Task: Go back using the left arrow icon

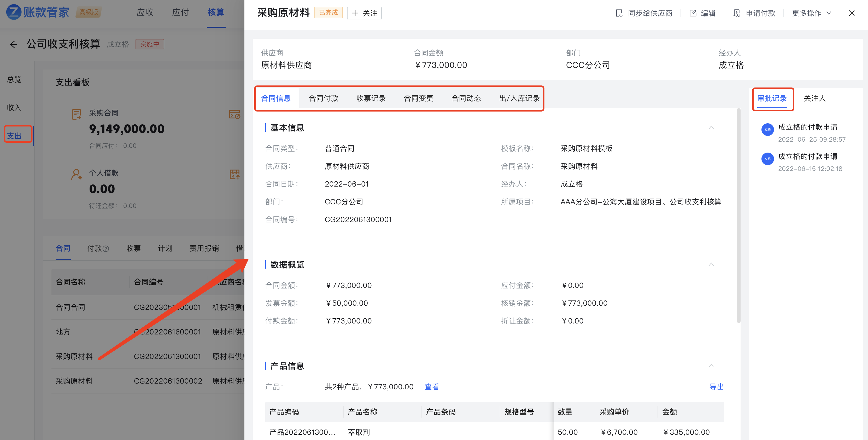Action: click(14, 44)
